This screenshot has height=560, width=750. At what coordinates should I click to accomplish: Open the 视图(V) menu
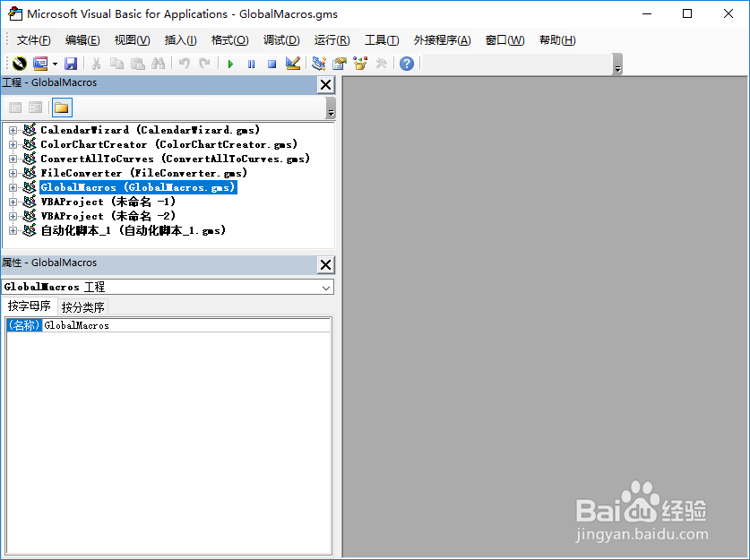(x=132, y=40)
